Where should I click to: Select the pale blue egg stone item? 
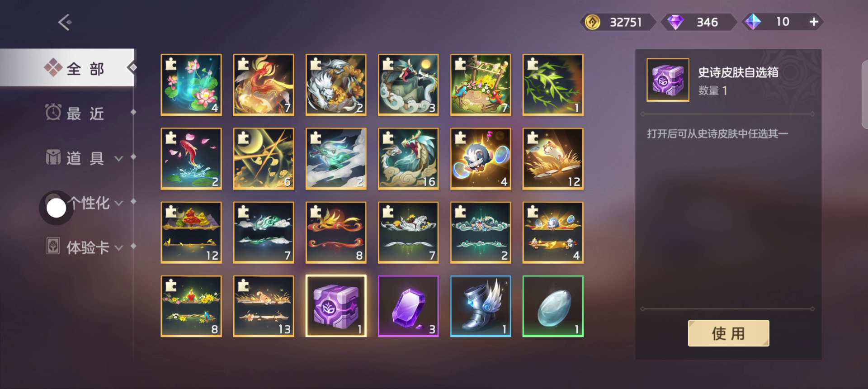coord(553,306)
